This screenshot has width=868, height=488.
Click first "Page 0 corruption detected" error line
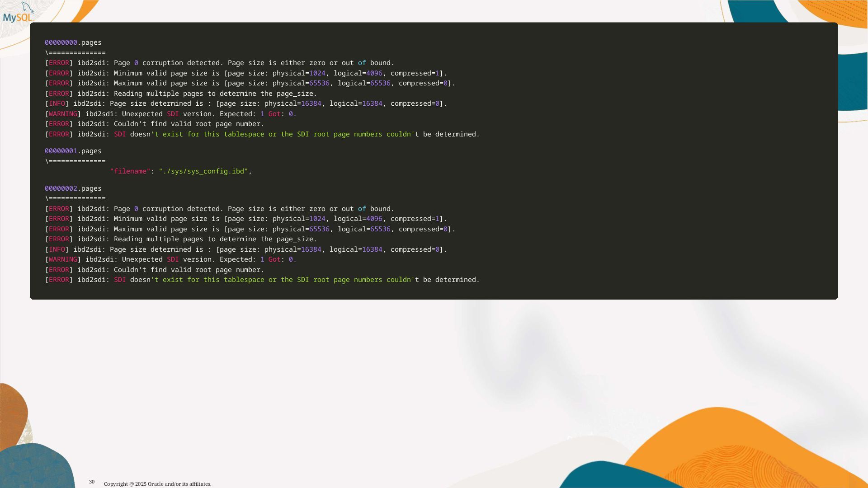coord(219,63)
